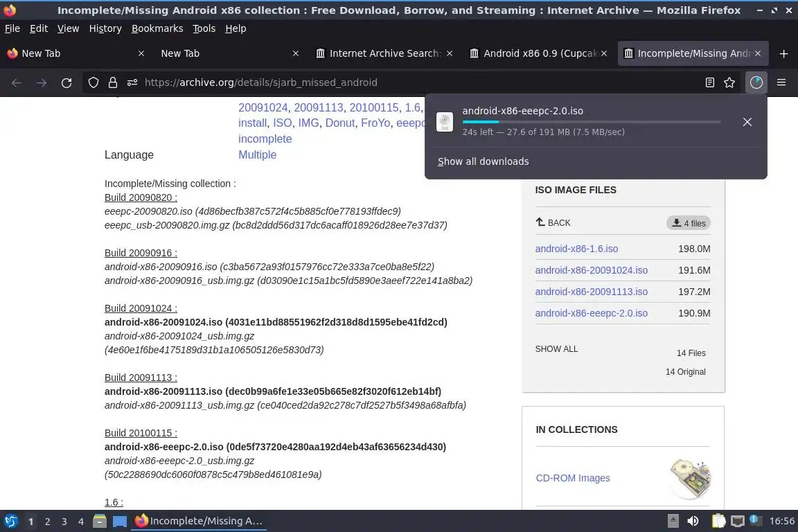The image size is (798, 532).
Task: Open the file manager icon in taskbar
Action: 100,521
